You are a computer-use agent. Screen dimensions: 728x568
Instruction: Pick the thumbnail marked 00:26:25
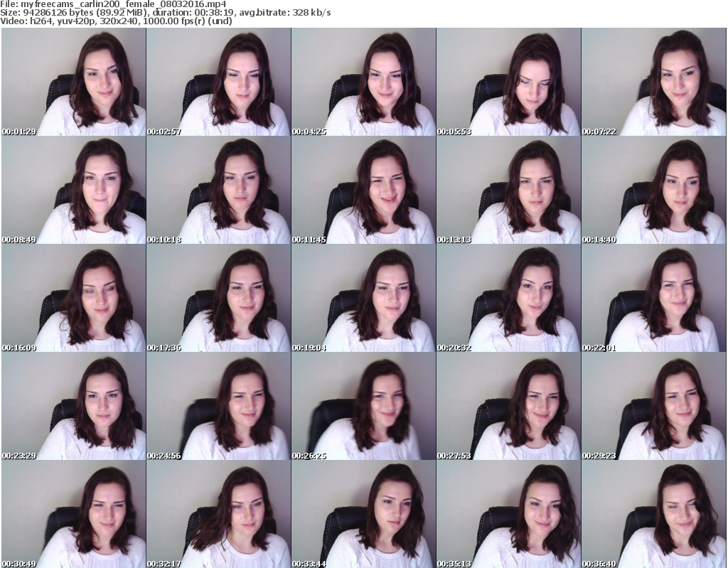(363, 407)
